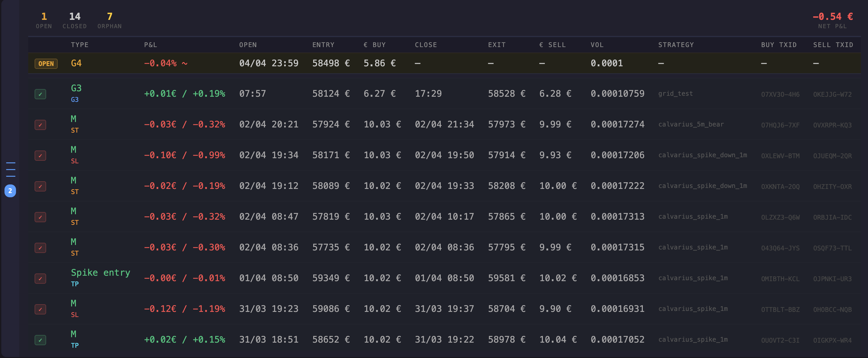
Task: Switch to the ORPHAN filter showing 7
Action: [109, 20]
